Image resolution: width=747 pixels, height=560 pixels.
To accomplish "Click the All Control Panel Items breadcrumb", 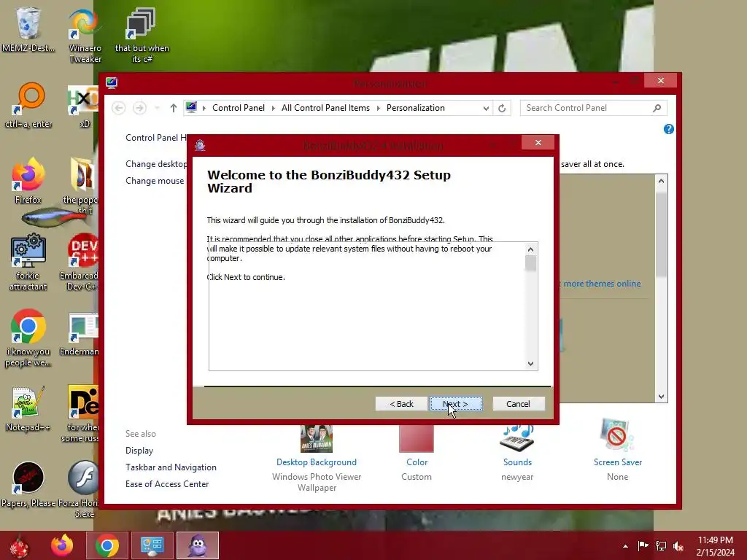I will 325,108.
